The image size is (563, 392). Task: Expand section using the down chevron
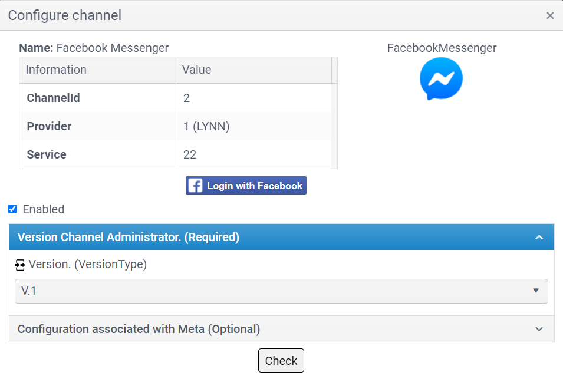pos(539,329)
